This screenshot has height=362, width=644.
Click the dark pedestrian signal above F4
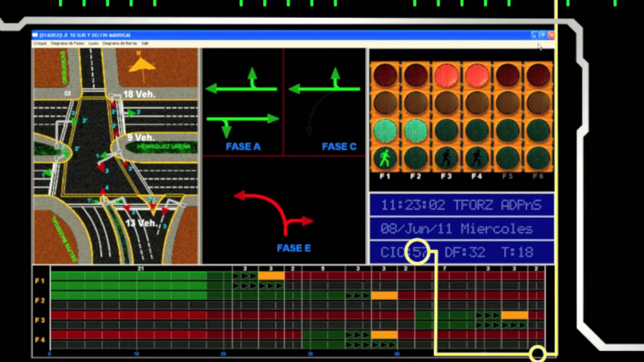pyautogui.click(x=477, y=158)
